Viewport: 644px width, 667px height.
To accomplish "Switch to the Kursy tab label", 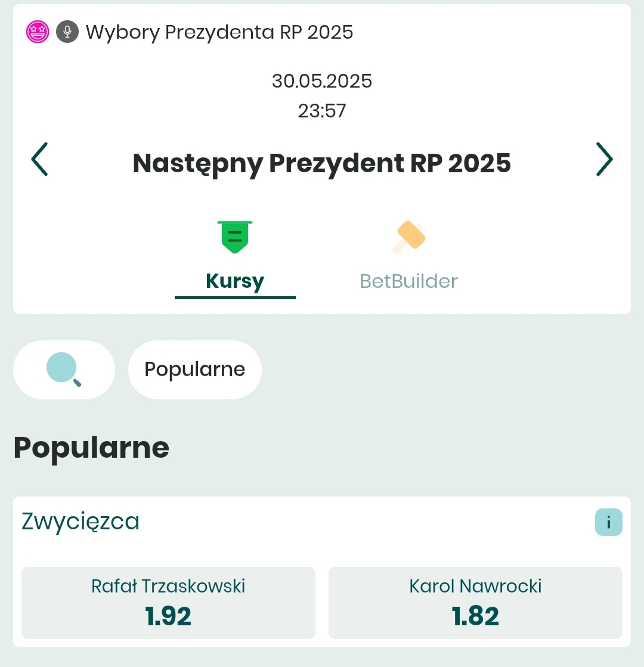I will [235, 281].
